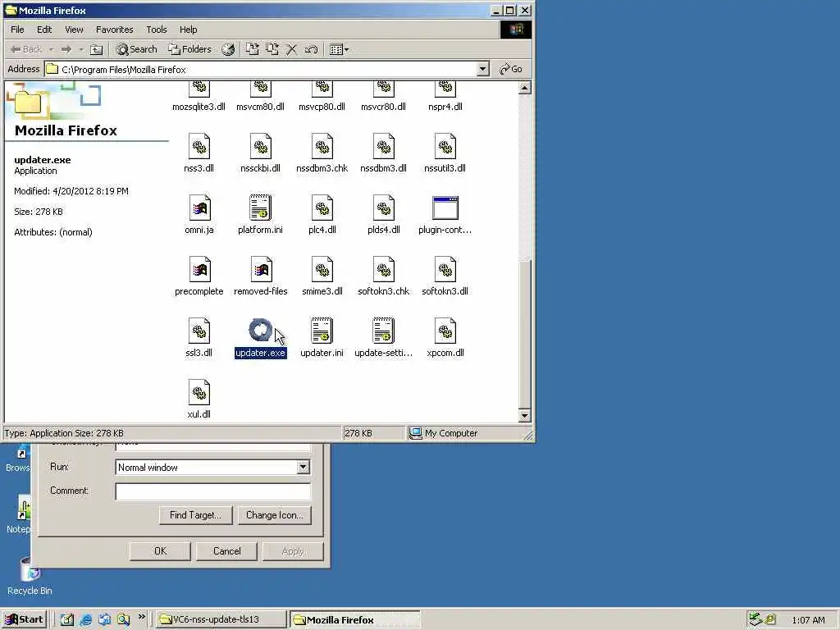
Task: Select the msvcm80.dll file
Action: pyautogui.click(x=260, y=98)
